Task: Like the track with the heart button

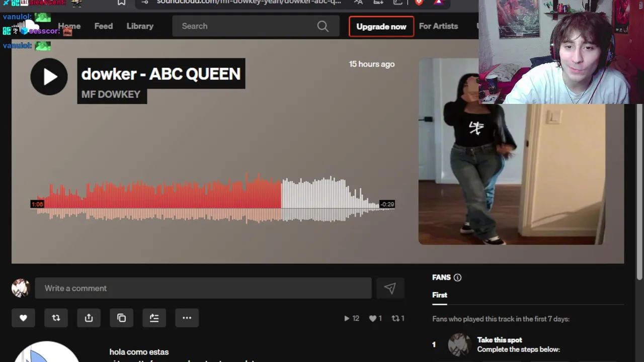Action: pyautogui.click(x=23, y=318)
